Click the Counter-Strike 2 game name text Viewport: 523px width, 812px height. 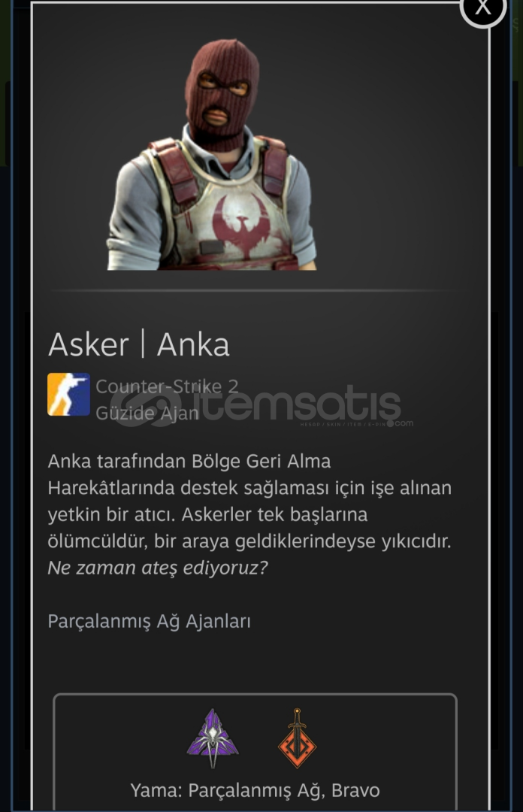tap(167, 386)
